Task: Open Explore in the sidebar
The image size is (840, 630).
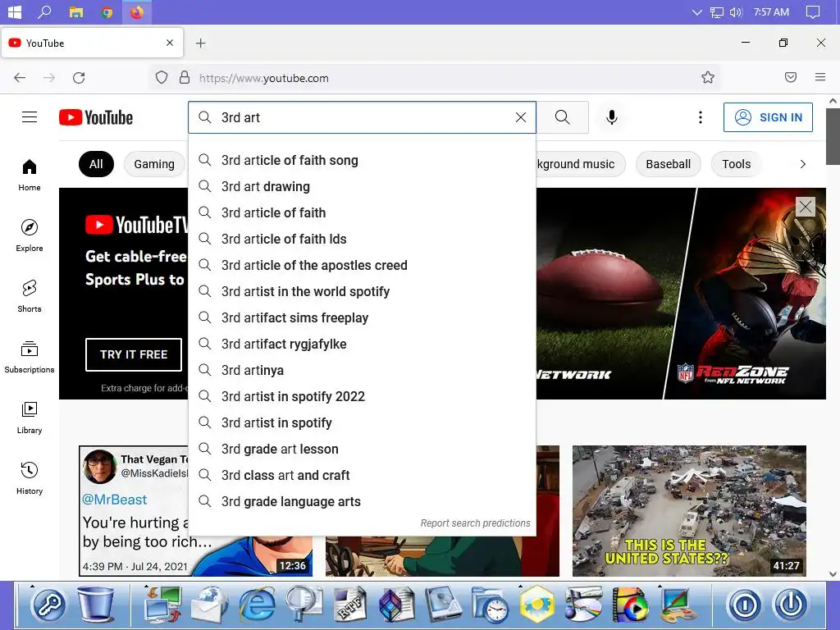Action: pos(30,235)
